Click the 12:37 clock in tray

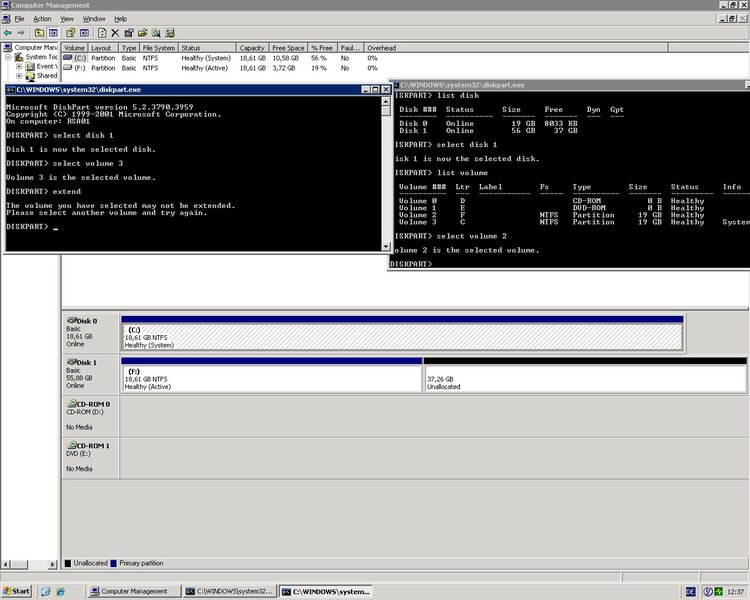(736, 592)
